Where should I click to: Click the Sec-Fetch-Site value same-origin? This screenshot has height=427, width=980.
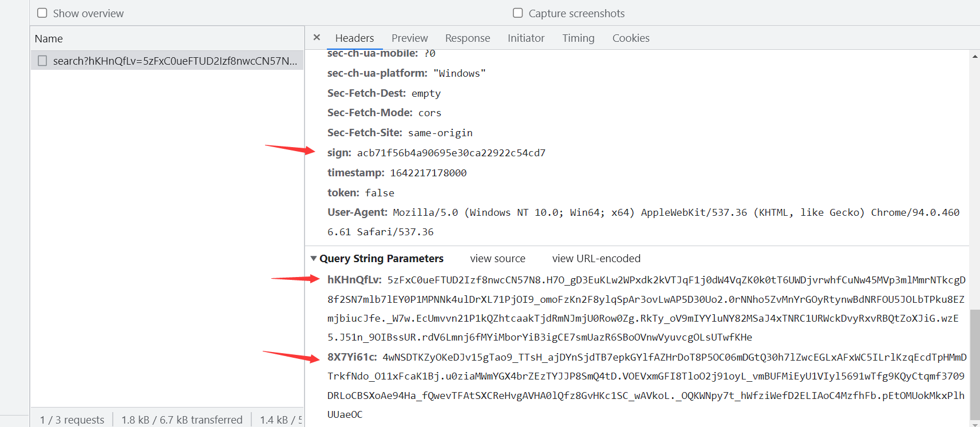(440, 133)
